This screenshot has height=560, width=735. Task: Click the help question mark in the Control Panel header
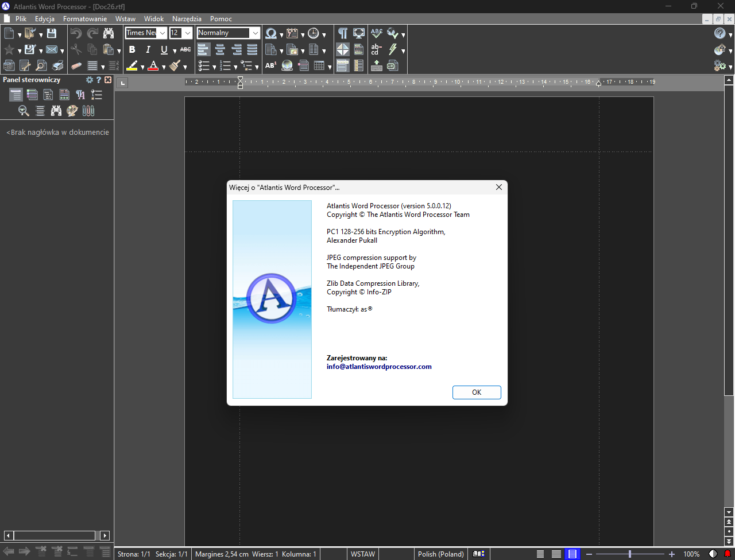click(x=99, y=80)
